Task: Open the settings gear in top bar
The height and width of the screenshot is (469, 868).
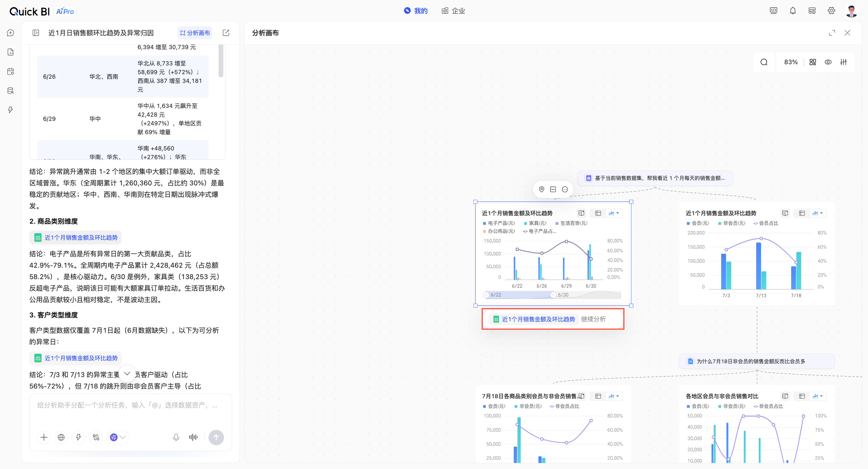Action: click(831, 11)
